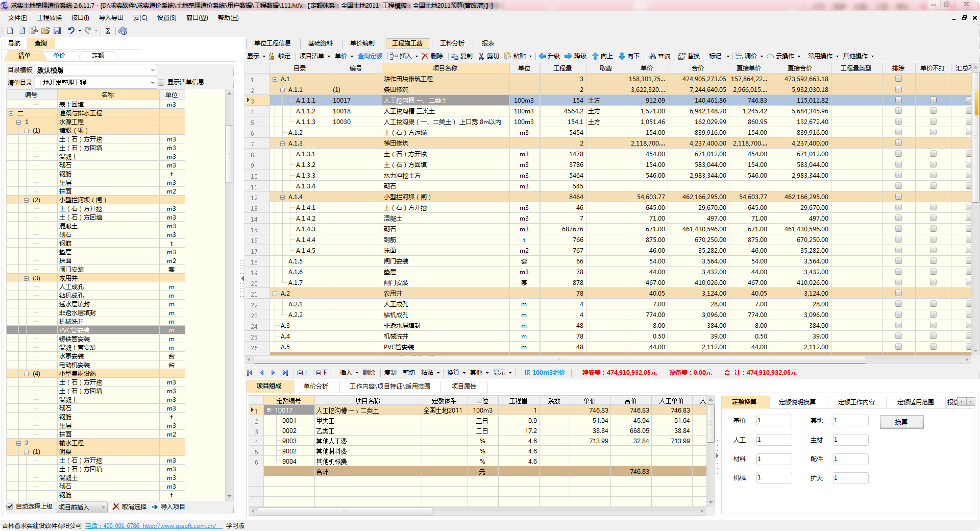980x531 pixels.
Task: Switch to 单价分析 tab in bottom panel
Action: coord(316,387)
